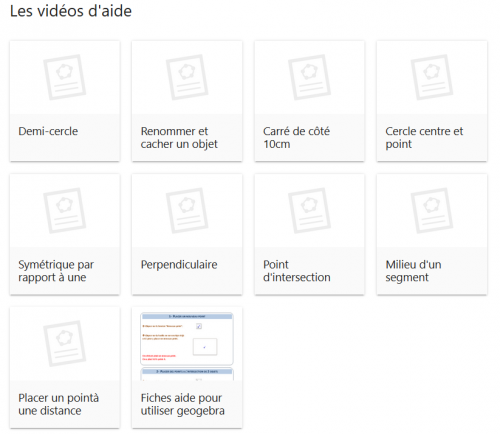Open the Cercle centre et point placeholder icon
This screenshot has height=434, width=500.
coord(432,77)
